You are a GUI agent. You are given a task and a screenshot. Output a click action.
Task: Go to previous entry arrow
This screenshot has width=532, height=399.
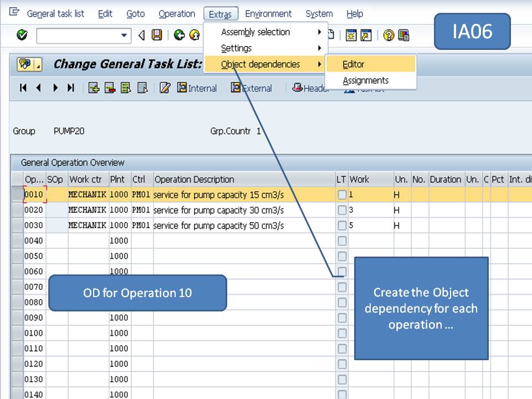coord(39,88)
